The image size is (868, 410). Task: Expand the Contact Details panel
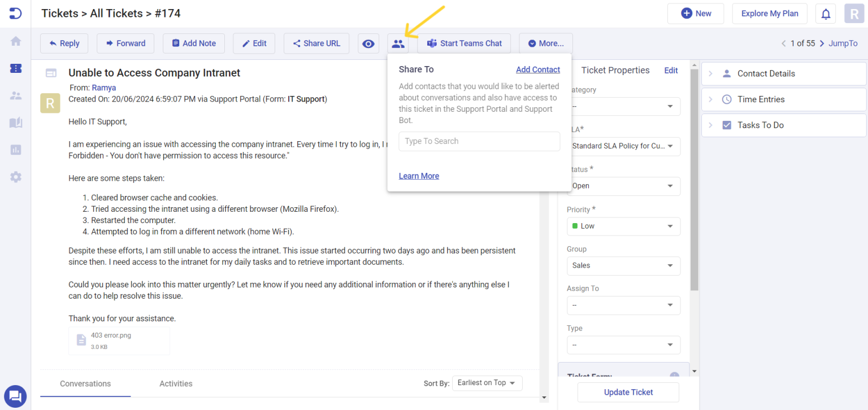click(x=783, y=73)
